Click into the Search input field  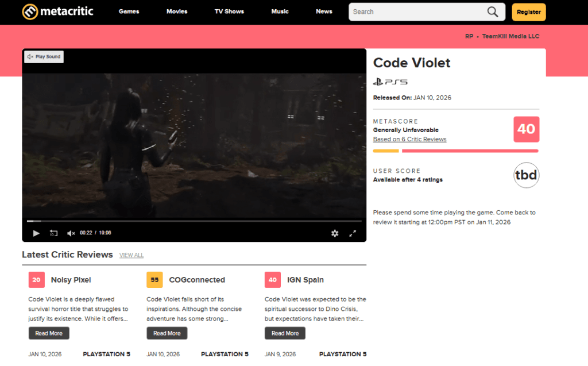click(x=416, y=12)
